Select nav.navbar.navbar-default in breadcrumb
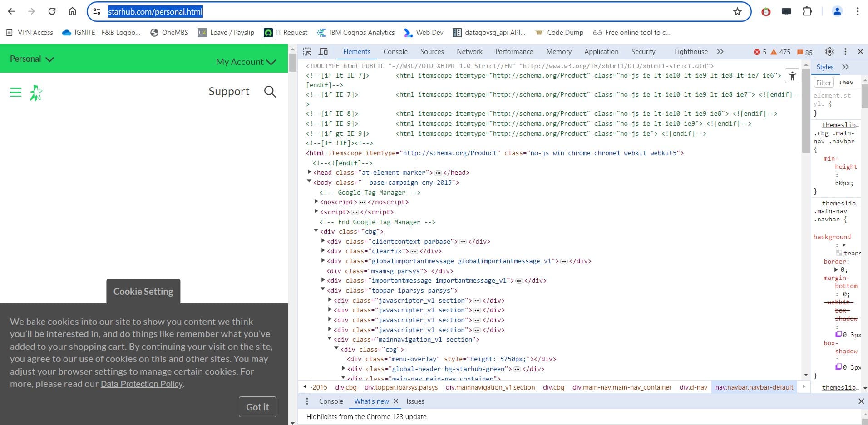This screenshot has width=868, height=425. [754, 387]
